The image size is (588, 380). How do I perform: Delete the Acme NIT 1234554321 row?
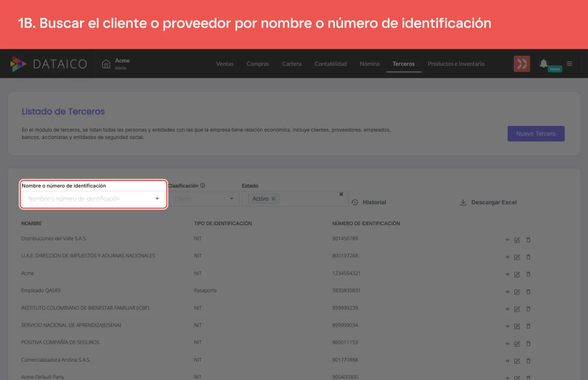point(528,274)
